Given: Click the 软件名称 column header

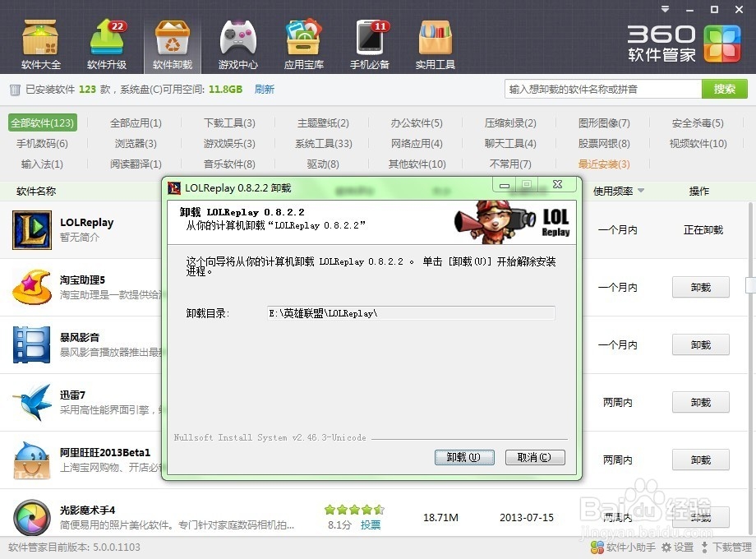Looking at the screenshot, I should point(36,192).
